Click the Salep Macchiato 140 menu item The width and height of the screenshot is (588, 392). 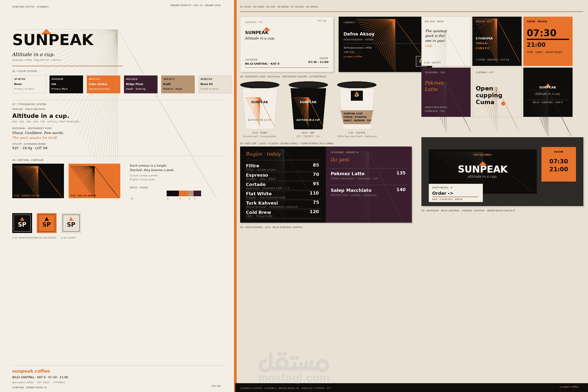tap(369, 192)
